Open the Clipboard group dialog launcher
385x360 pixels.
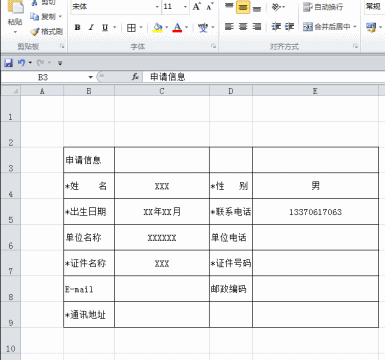[62, 46]
